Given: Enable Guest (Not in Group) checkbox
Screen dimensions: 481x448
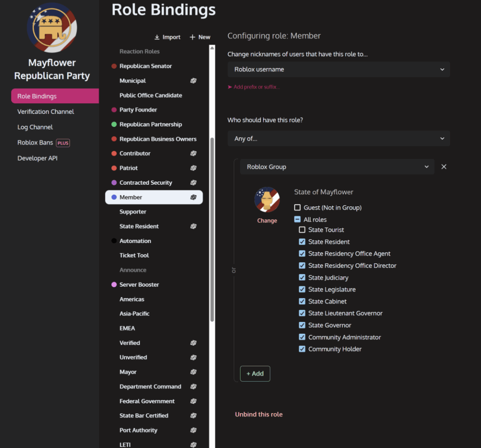Looking at the screenshot, I should (297, 207).
